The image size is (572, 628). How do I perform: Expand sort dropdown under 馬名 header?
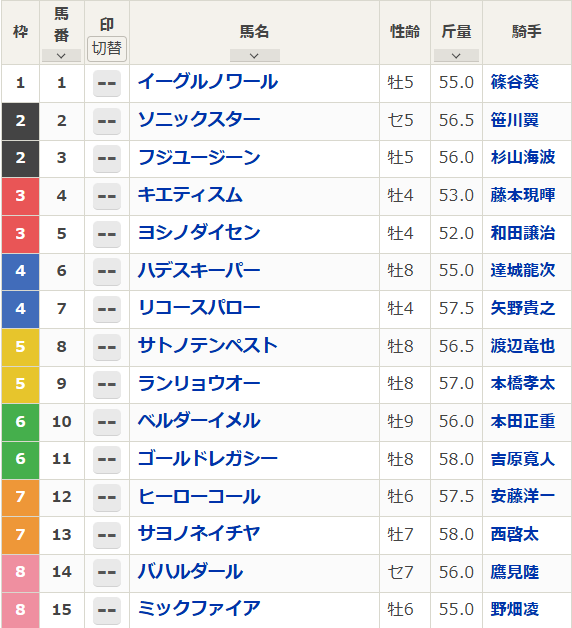(254, 56)
